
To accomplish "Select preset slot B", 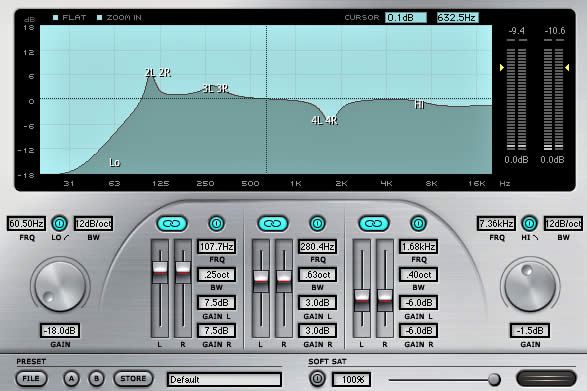I will [96, 379].
